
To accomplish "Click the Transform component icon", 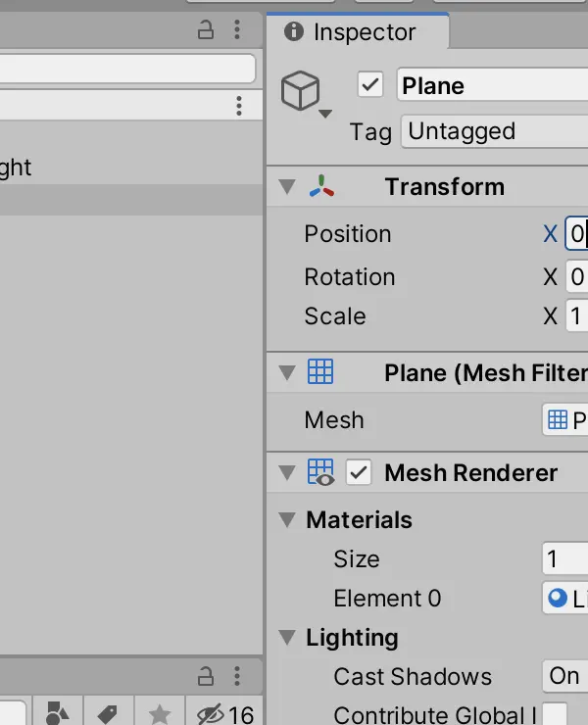I will pyautogui.click(x=322, y=186).
